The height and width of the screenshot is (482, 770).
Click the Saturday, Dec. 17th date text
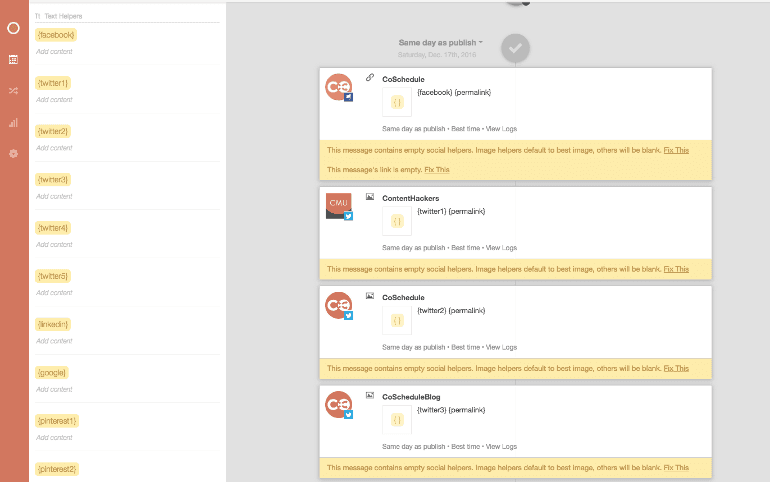[x=437, y=54]
